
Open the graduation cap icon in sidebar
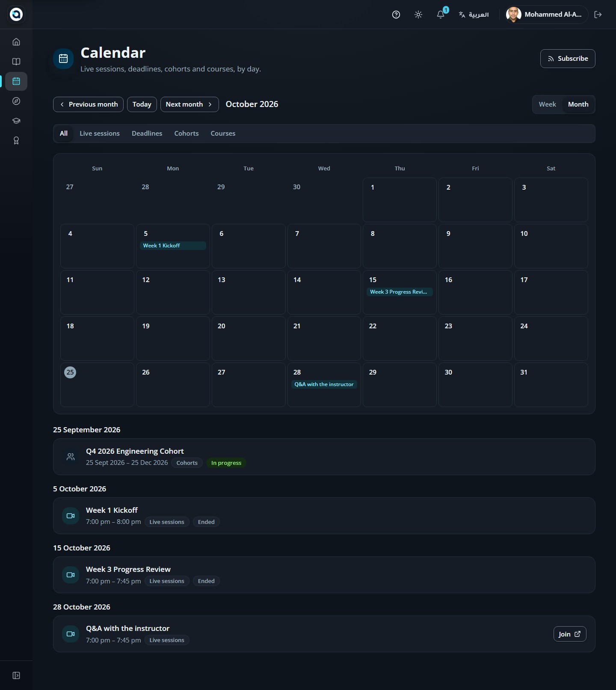[x=16, y=121]
